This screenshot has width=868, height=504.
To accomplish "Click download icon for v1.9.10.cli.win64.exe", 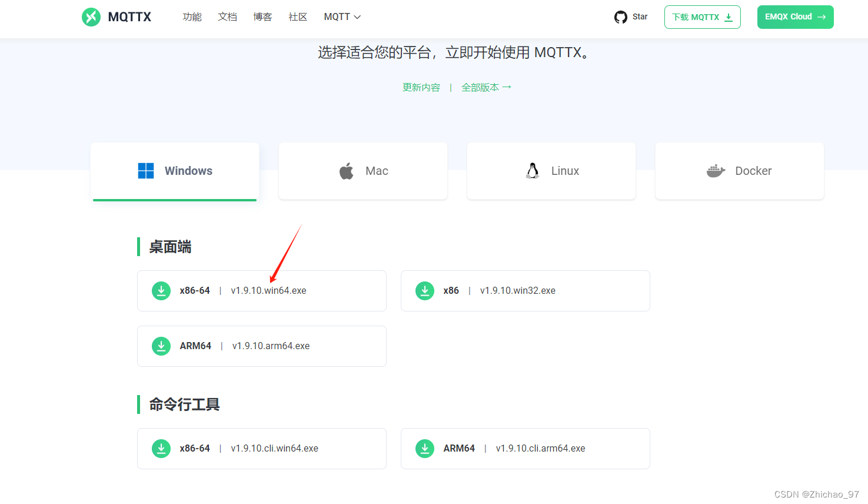I will tap(161, 449).
